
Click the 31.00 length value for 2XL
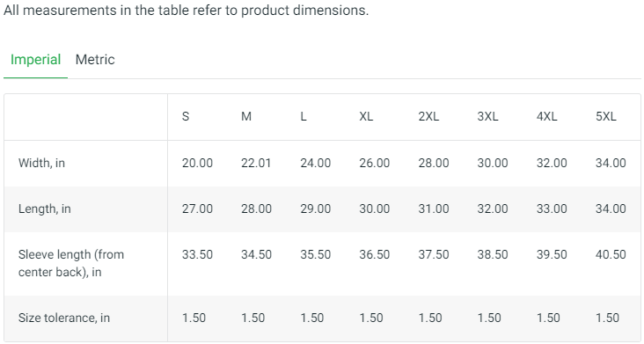click(434, 209)
